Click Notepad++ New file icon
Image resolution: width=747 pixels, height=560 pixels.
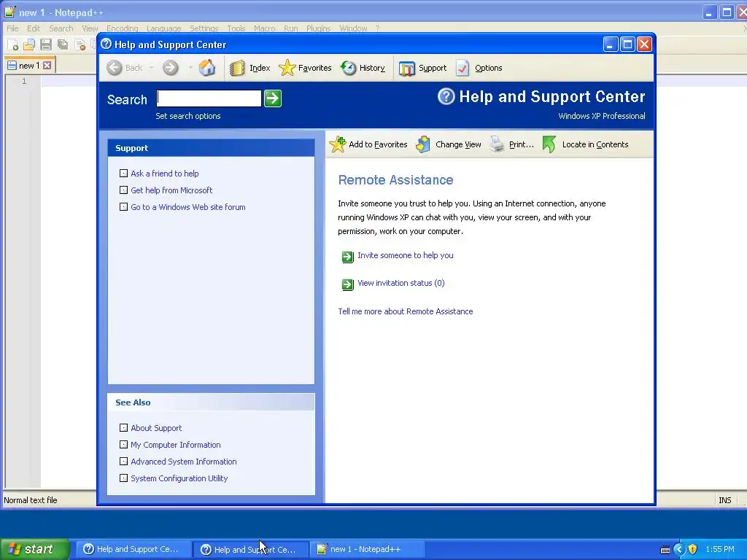point(13,44)
